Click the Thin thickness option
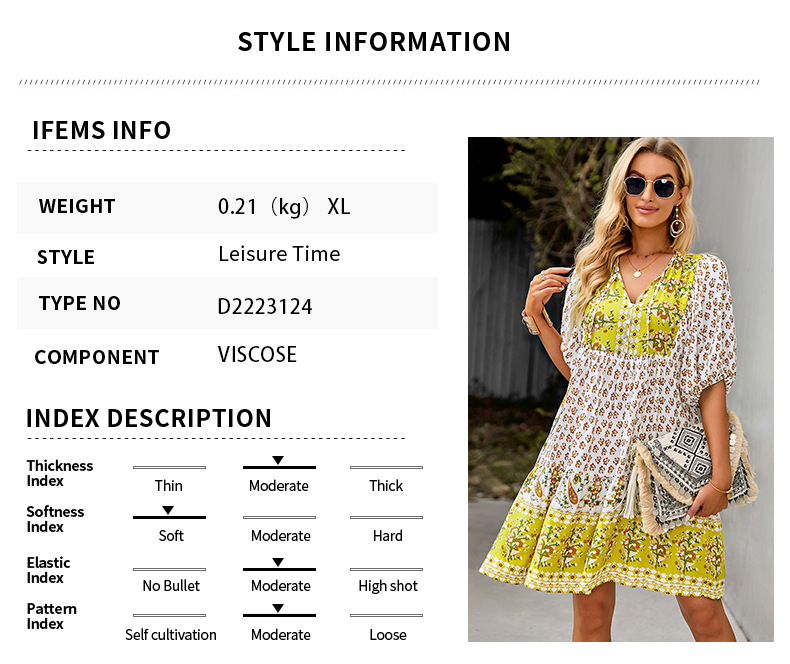Screen dimensions: 790x664 (x=169, y=486)
